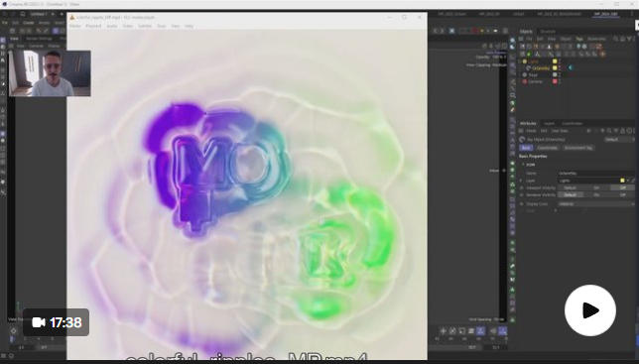Select the Lights object in the tree

click(534, 61)
